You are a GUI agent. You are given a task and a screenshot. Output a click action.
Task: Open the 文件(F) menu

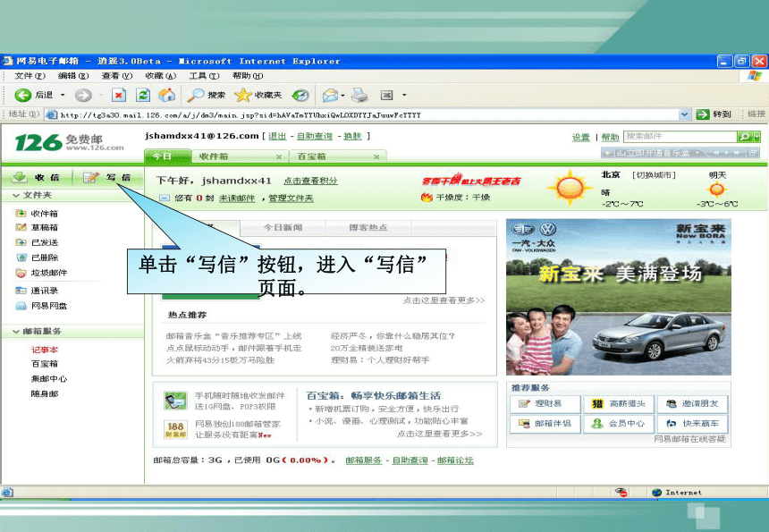(x=30, y=76)
